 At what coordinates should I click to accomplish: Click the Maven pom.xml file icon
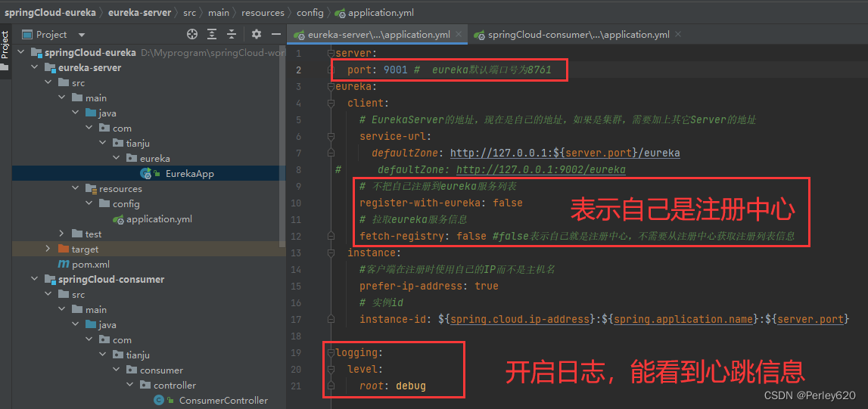click(x=63, y=264)
